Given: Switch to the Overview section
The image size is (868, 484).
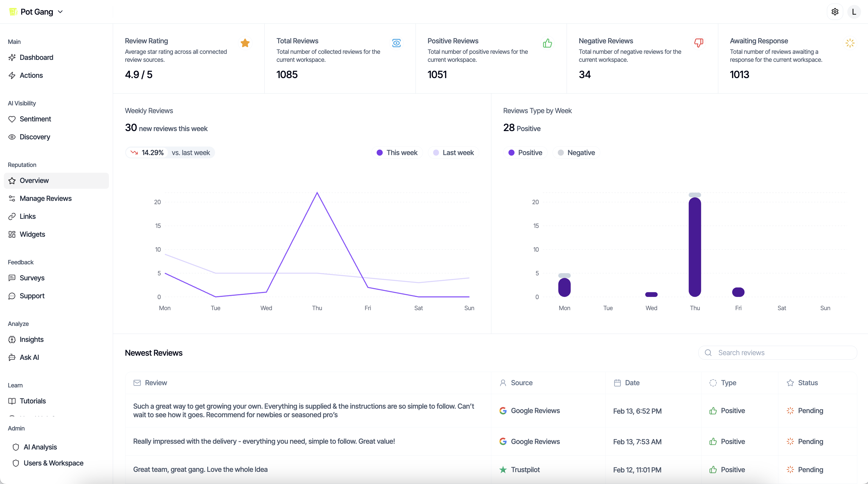Looking at the screenshot, I should (x=34, y=180).
